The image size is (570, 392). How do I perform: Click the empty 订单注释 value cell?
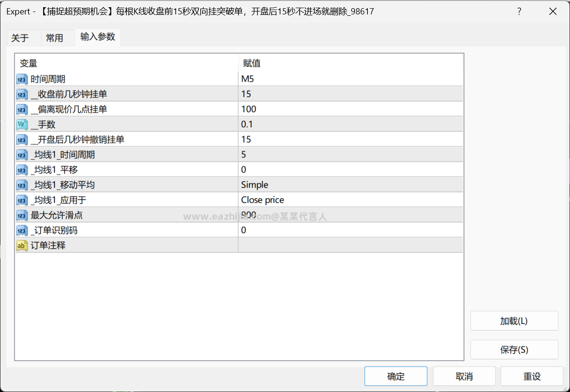click(351, 245)
